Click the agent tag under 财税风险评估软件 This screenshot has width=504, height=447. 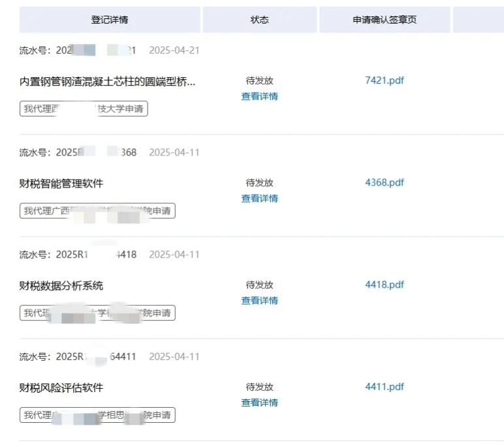tap(97, 415)
